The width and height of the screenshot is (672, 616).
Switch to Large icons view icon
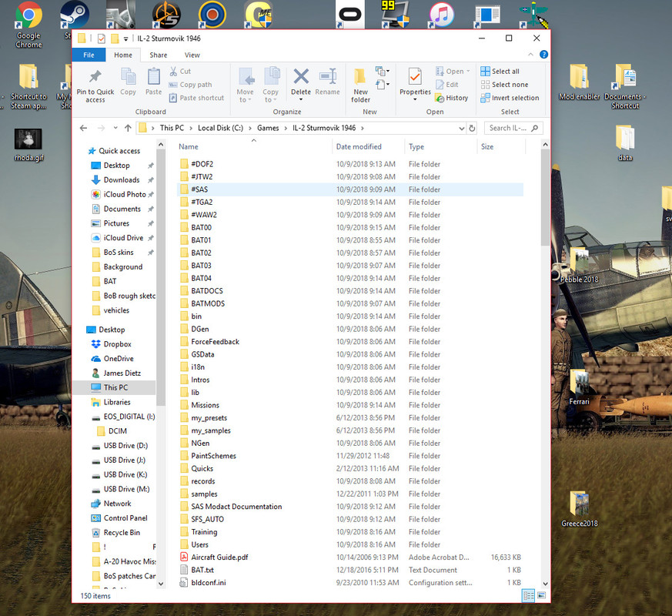(542, 595)
